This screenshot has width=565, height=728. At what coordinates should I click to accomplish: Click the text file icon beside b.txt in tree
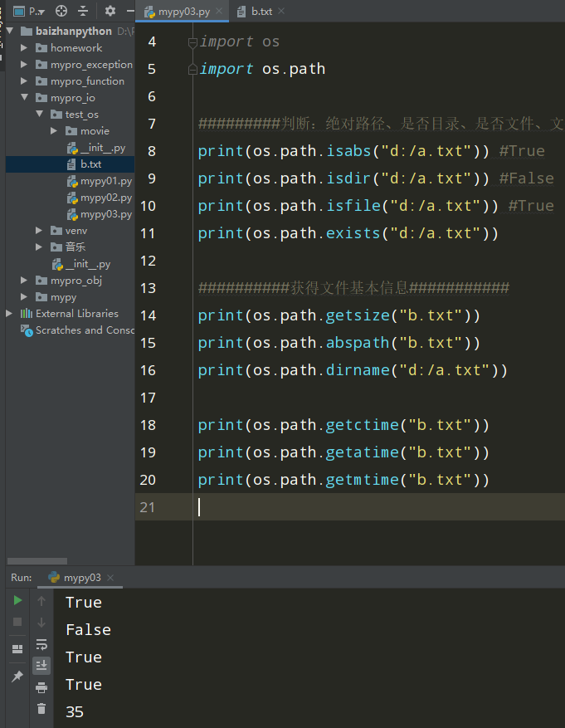click(71, 164)
